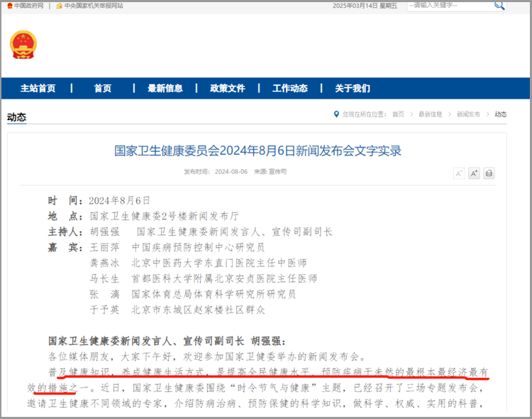Click the print page icon
The width and height of the screenshot is (532, 419).
pos(489,173)
